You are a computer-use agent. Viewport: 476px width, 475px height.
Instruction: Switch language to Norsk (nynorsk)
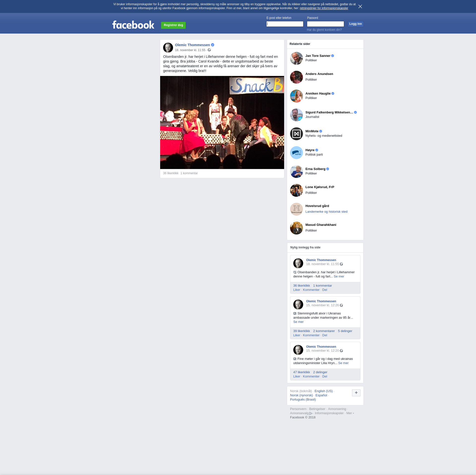click(301, 395)
